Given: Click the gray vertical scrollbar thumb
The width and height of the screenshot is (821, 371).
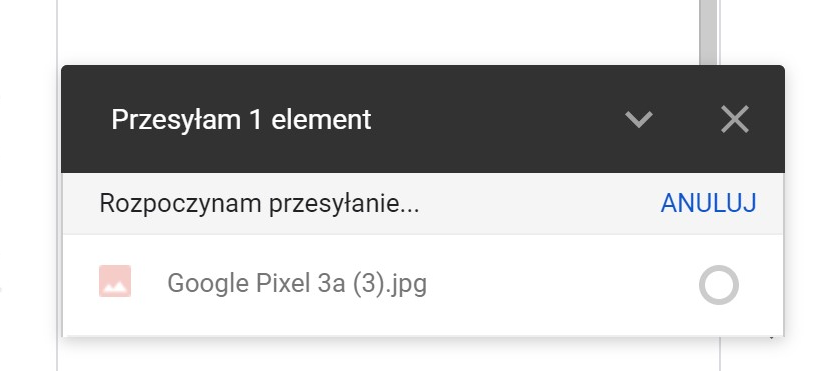Looking at the screenshot, I should click(x=708, y=32).
